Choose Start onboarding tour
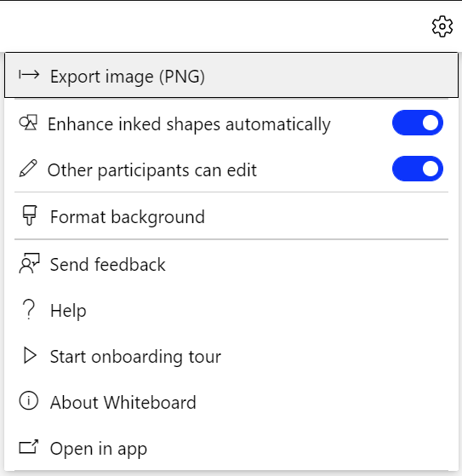The height and width of the screenshot is (476, 462). 231,356
